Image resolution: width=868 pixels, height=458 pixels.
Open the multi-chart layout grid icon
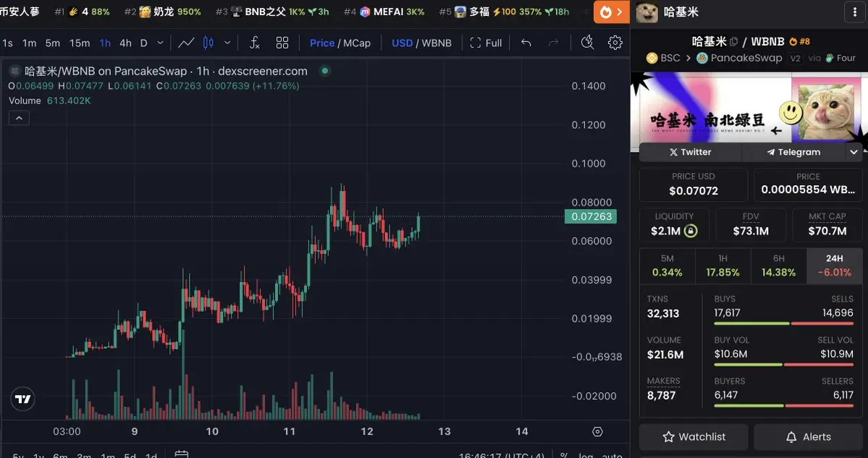(282, 43)
